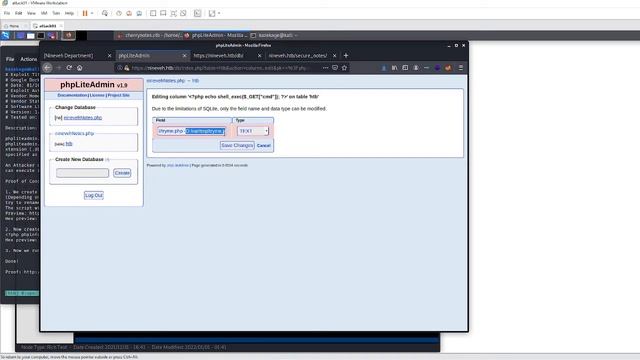640x360 pixels.
Task: Open the Project Site link
Action: tap(118, 95)
